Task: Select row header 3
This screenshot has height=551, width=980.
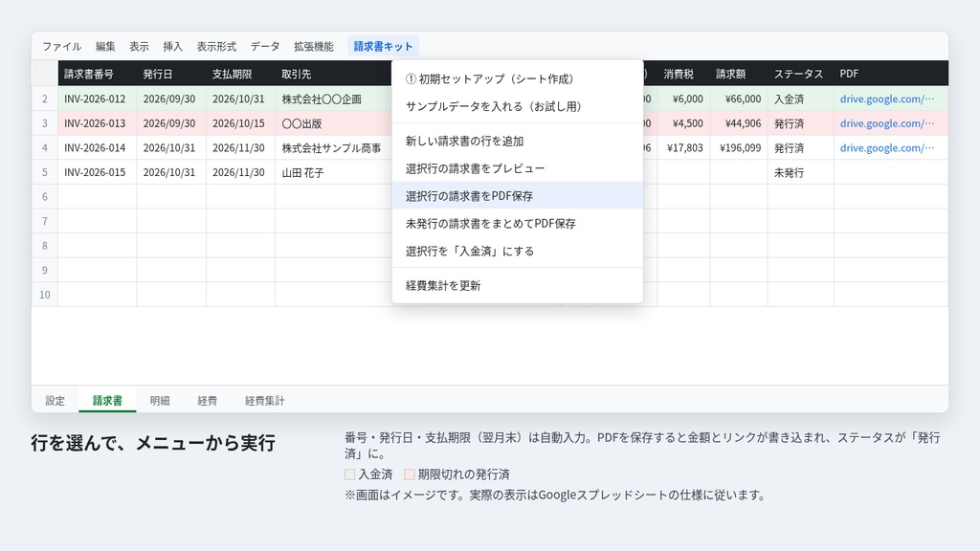Action: coord(45,123)
